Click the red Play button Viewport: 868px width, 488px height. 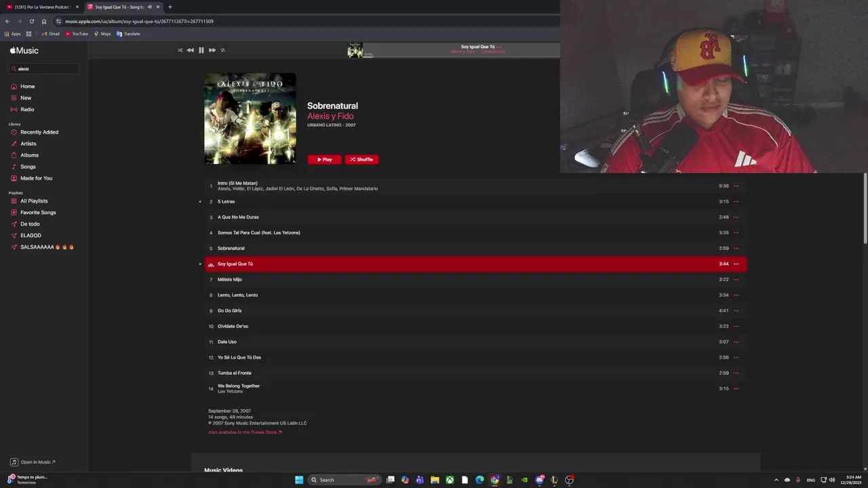coord(324,159)
